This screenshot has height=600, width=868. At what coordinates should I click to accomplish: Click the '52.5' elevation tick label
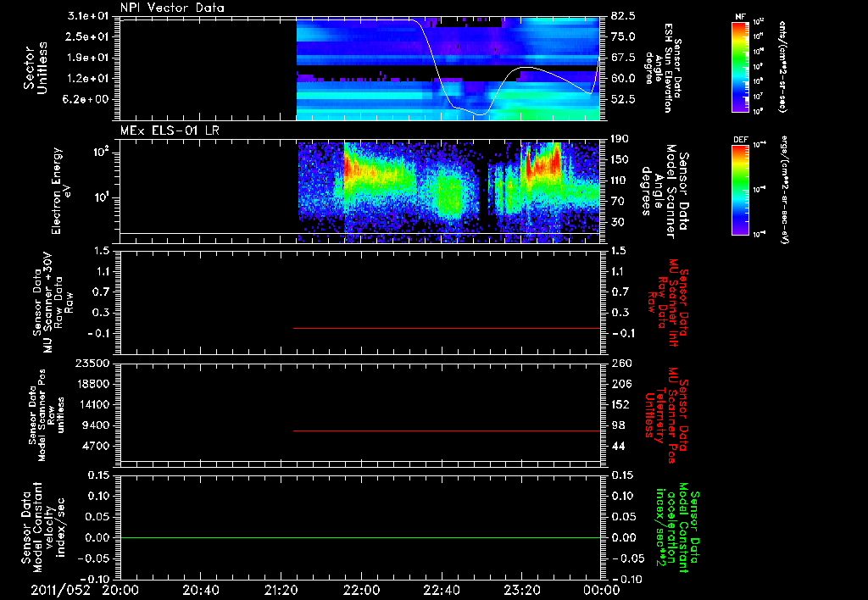[623, 100]
